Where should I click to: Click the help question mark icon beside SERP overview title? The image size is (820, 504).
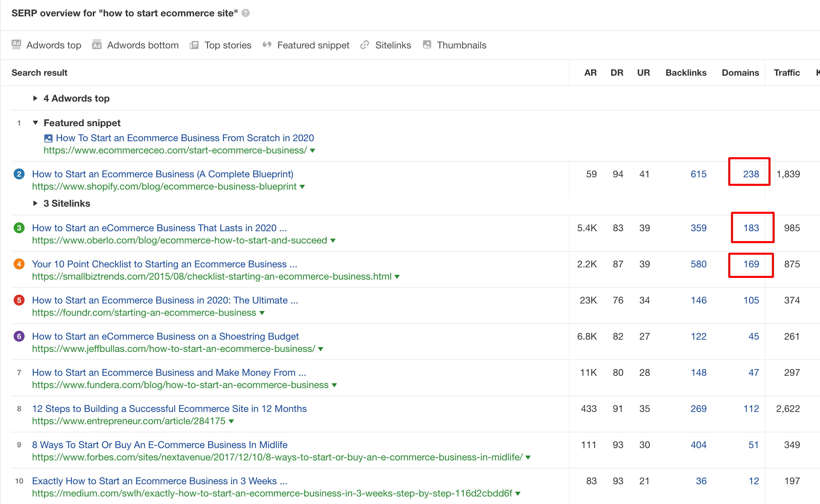tap(246, 13)
